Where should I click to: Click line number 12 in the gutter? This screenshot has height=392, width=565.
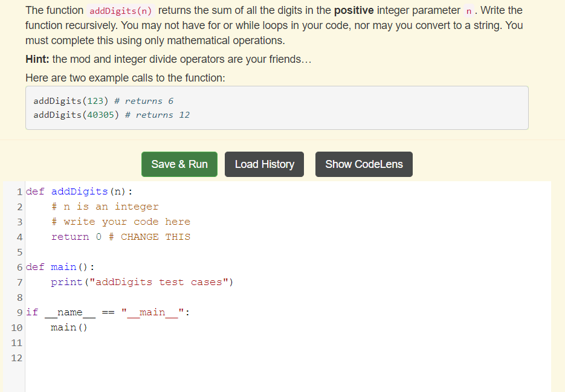(x=16, y=358)
